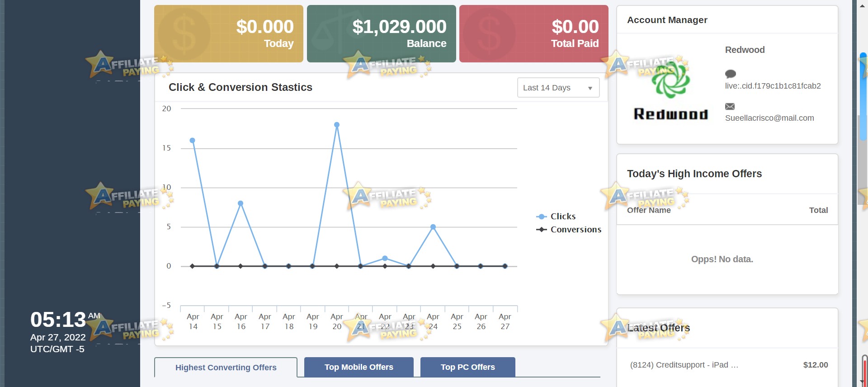Click the Skype chat bubble icon

coord(730,74)
